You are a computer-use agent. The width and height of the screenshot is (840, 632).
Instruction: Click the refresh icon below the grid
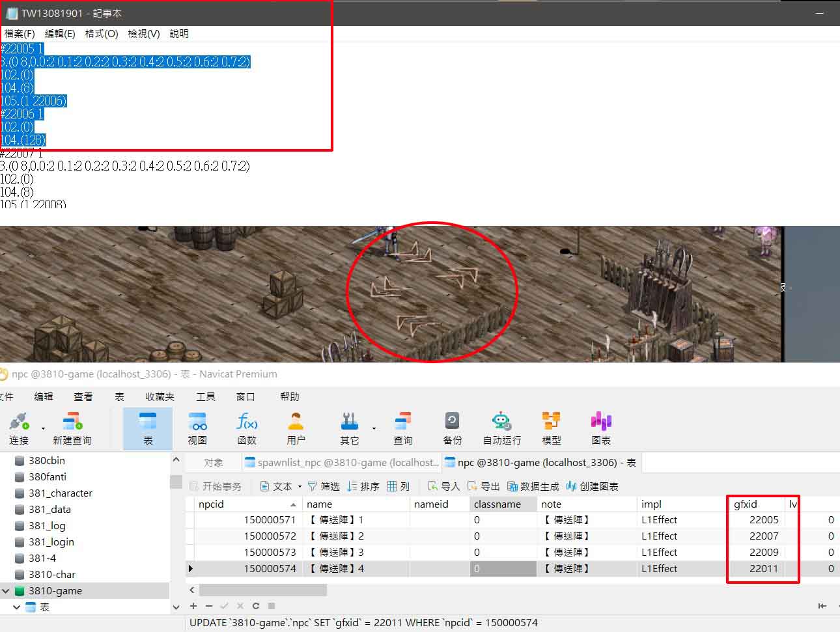click(x=256, y=606)
